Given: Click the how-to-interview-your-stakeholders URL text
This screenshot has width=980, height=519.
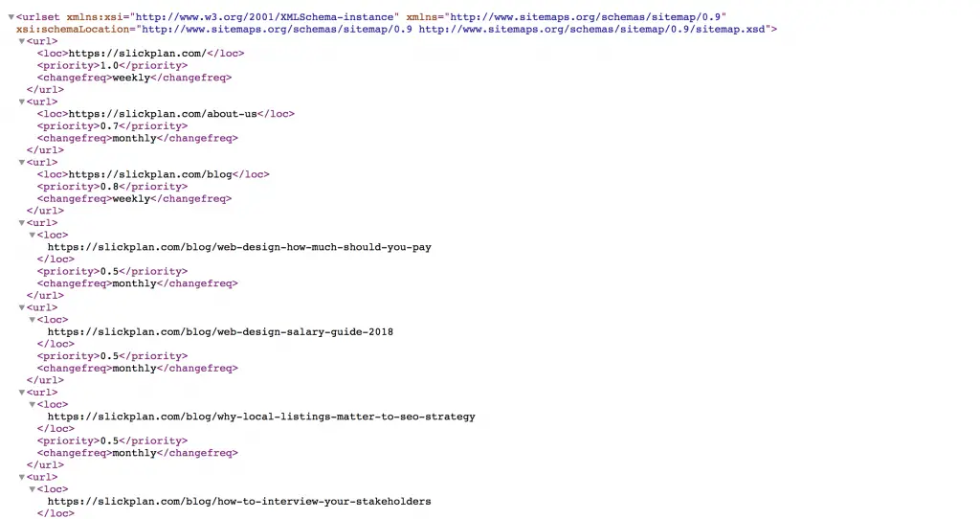Looking at the screenshot, I should 239,502.
